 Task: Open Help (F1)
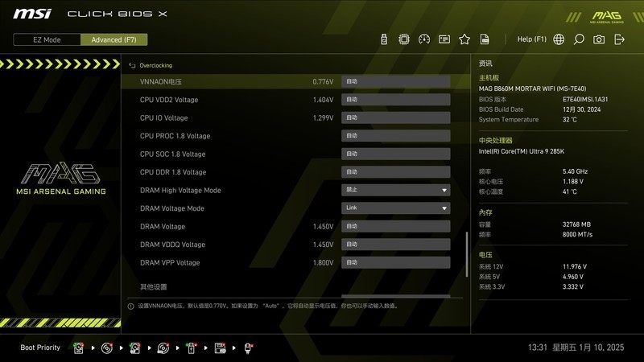click(x=531, y=39)
